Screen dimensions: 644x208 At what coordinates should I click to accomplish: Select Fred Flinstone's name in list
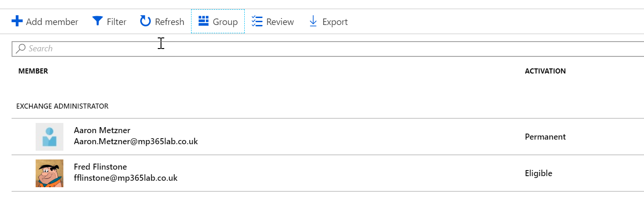(100, 167)
